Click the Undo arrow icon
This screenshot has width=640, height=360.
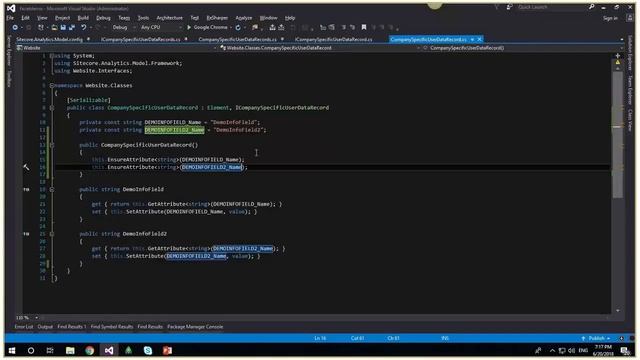point(83,27)
